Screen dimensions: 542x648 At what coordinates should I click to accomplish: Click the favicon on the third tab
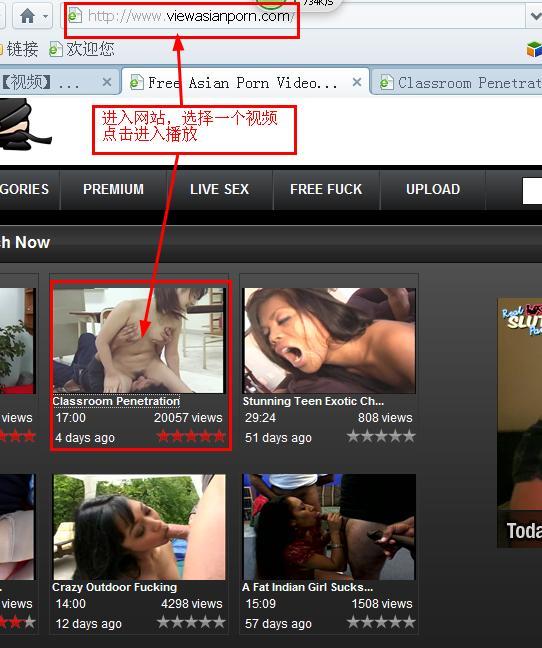(386, 83)
